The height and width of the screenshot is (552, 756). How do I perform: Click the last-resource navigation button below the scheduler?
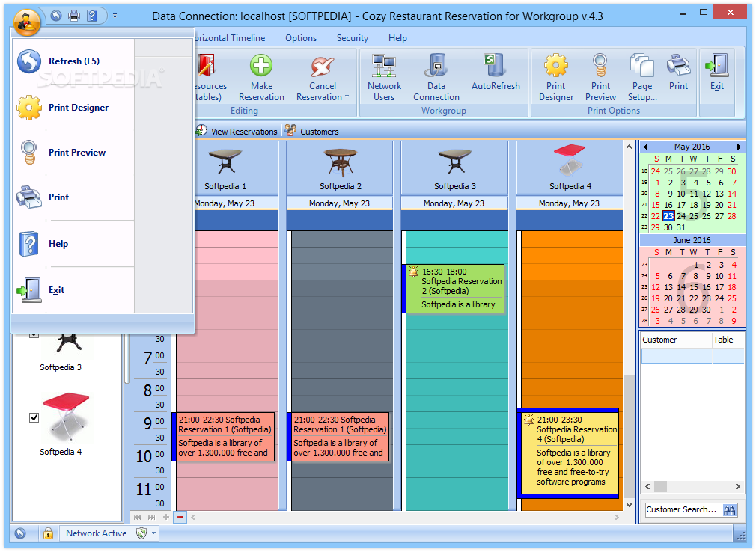point(151,518)
